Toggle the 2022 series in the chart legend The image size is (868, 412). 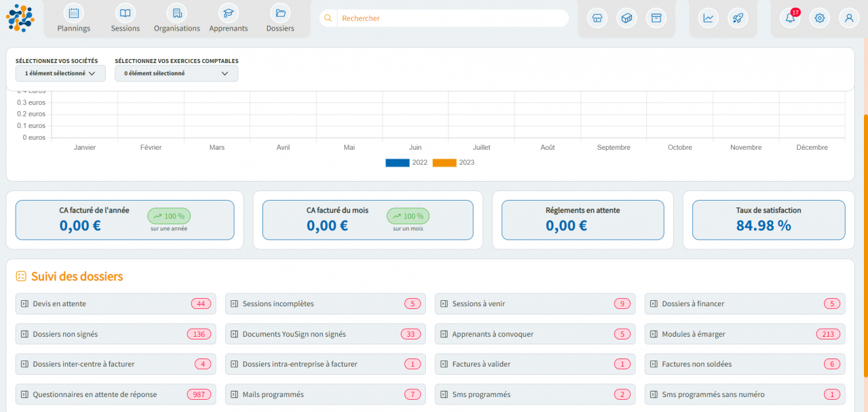click(x=397, y=163)
